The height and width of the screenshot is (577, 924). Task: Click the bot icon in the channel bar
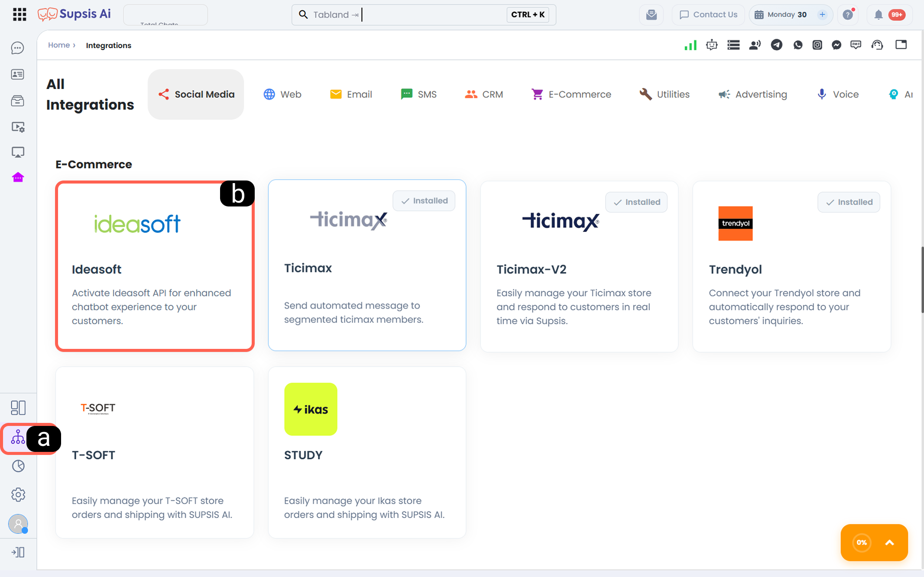[x=712, y=45]
